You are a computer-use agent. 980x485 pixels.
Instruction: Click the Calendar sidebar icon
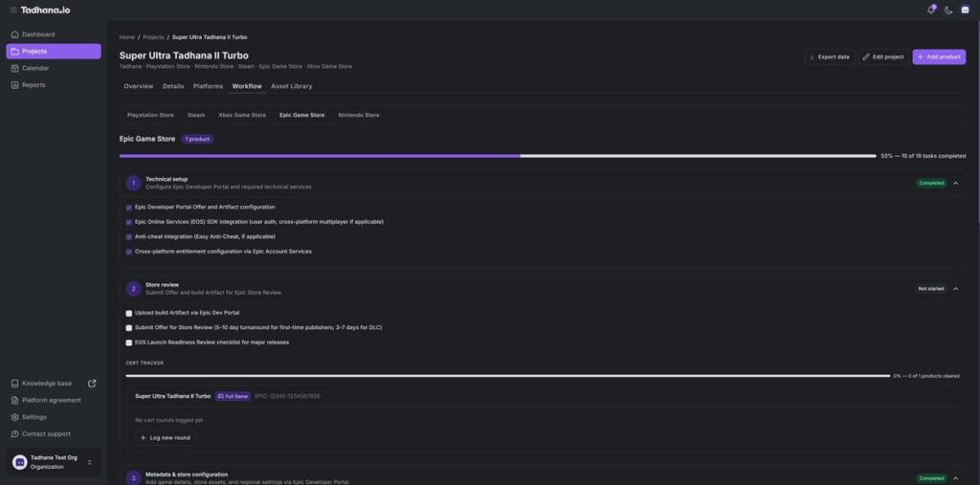[15, 68]
